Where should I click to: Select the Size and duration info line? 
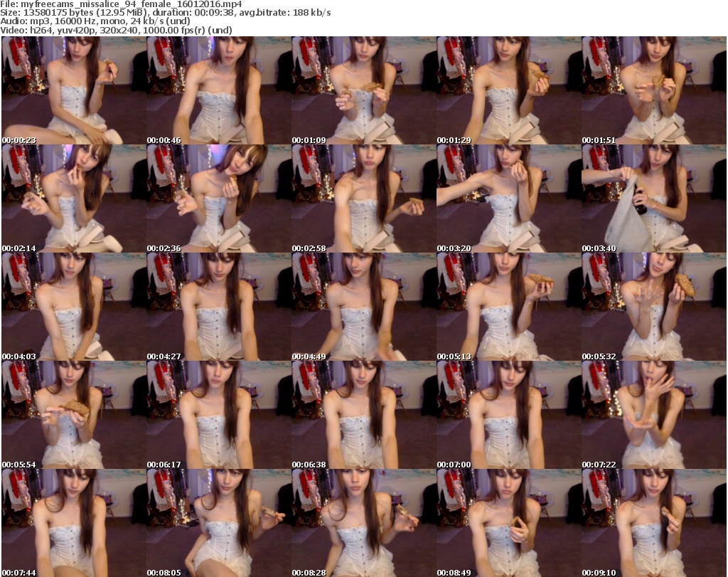[166, 13]
